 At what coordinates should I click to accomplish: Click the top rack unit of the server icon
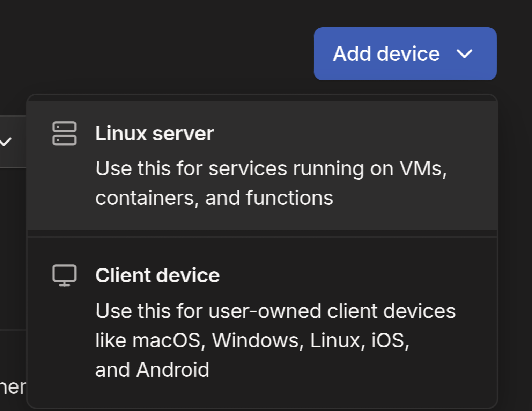[65, 127]
